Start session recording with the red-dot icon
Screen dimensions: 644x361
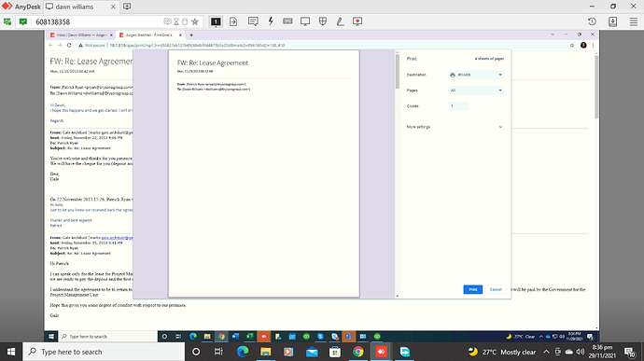pyautogui.click(x=357, y=21)
